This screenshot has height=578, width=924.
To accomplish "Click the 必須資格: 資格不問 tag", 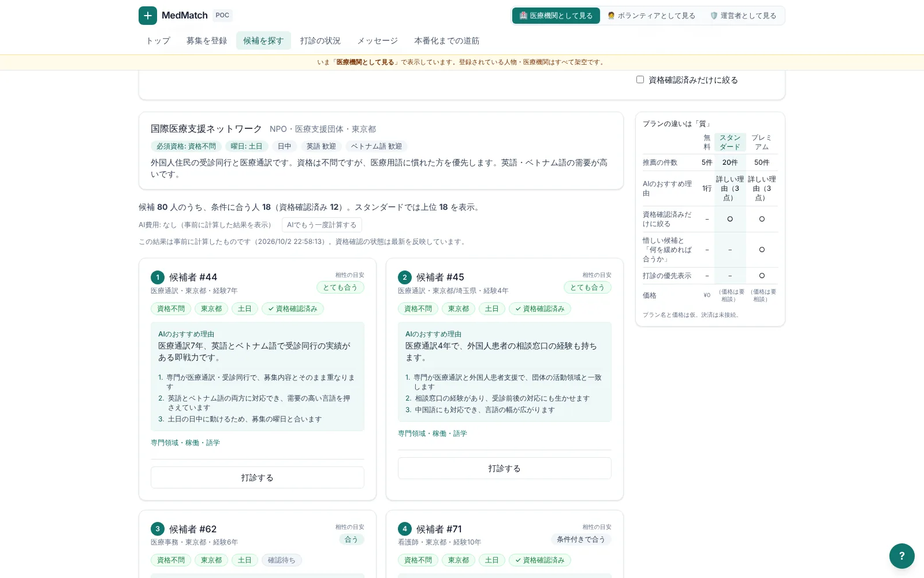I will [186, 146].
